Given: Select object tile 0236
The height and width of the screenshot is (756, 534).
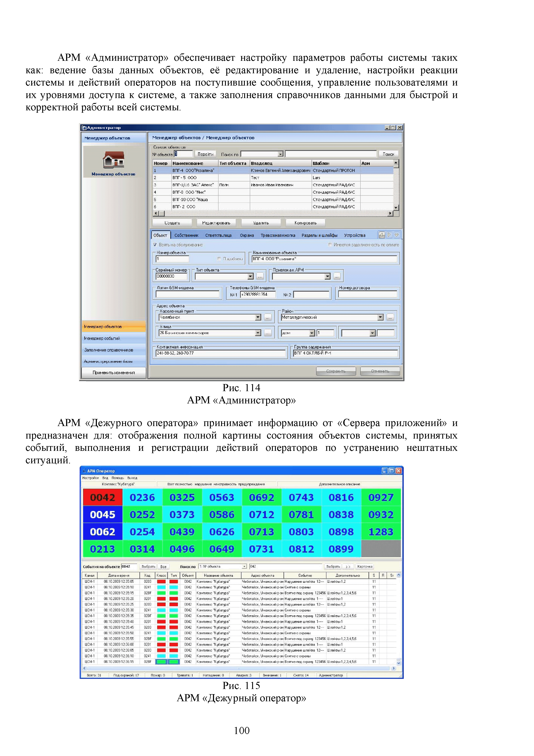Looking at the screenshot, I should point(142,497).
